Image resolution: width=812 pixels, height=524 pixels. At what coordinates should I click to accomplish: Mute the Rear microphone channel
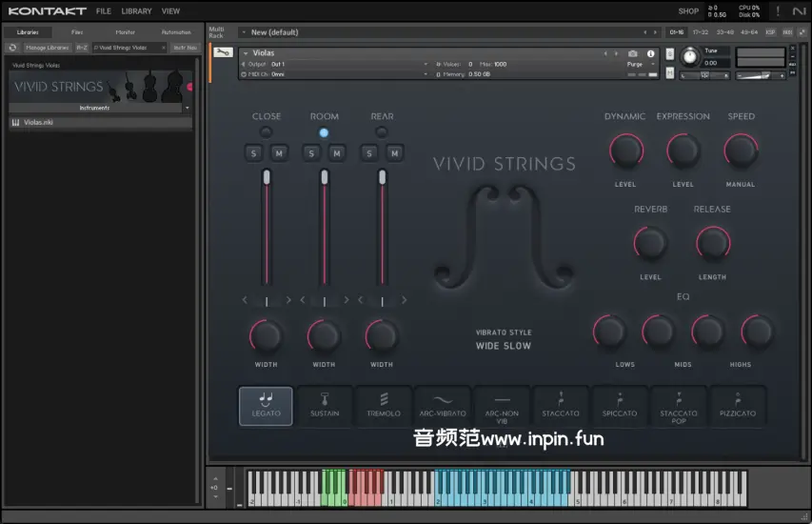[395, 153]
